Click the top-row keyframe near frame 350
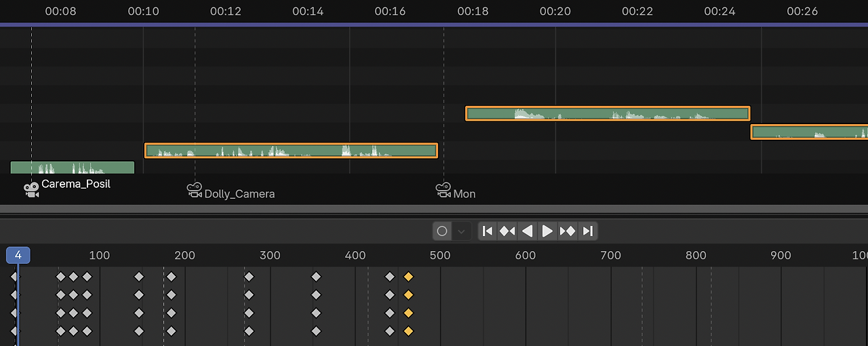The width and height of the screenshot is (868, 346). coord(316,277)
